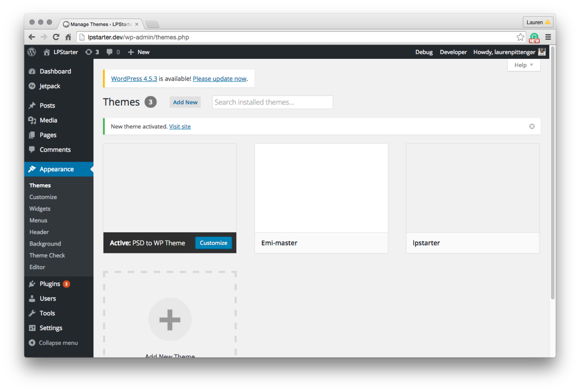Click the Please update now link
Screen dimensions: 580x392
220,79
